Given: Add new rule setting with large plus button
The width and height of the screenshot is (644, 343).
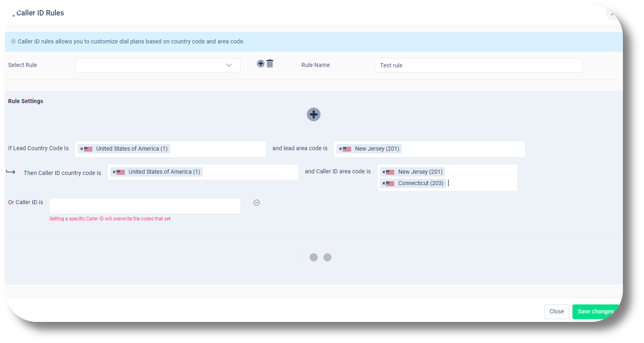Looking at the screenshot, I should click(x=314, y=114).
